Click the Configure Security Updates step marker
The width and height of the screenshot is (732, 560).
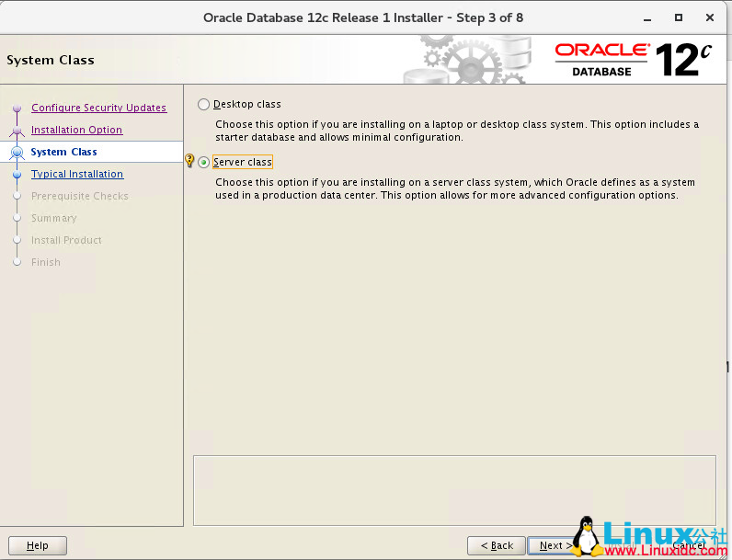tap(17, 109)
